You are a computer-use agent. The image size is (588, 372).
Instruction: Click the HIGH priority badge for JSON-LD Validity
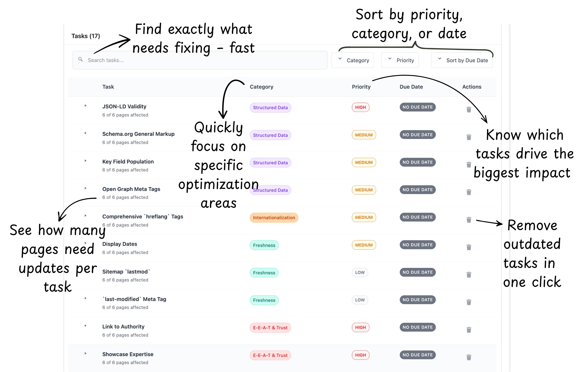[360, 107]
